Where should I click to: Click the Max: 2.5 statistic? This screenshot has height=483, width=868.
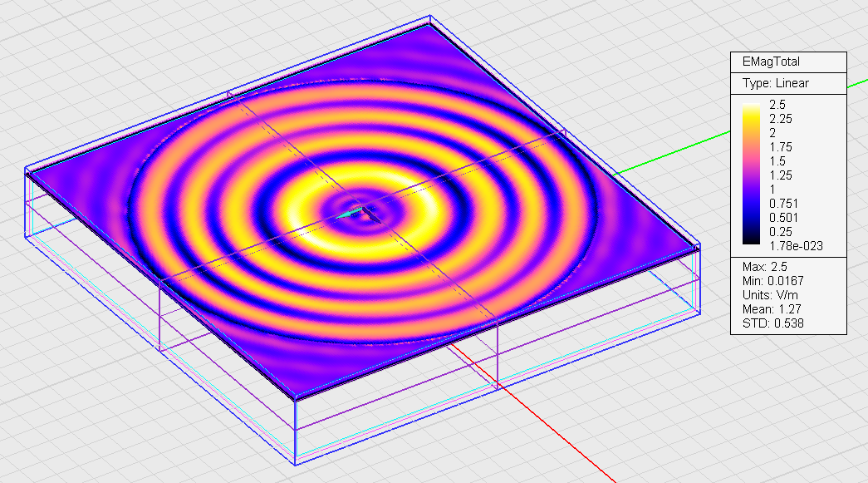763,266
